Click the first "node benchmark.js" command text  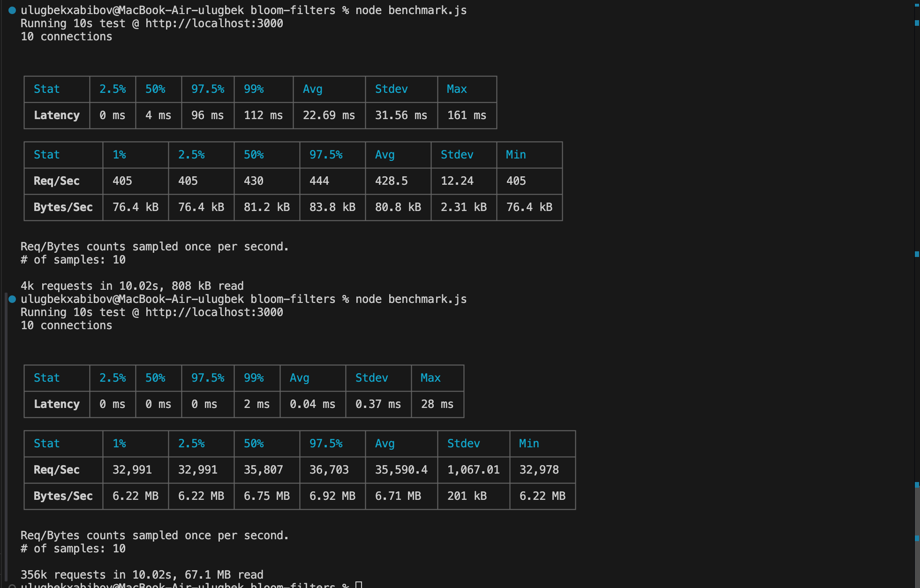(x=411, y=10)
